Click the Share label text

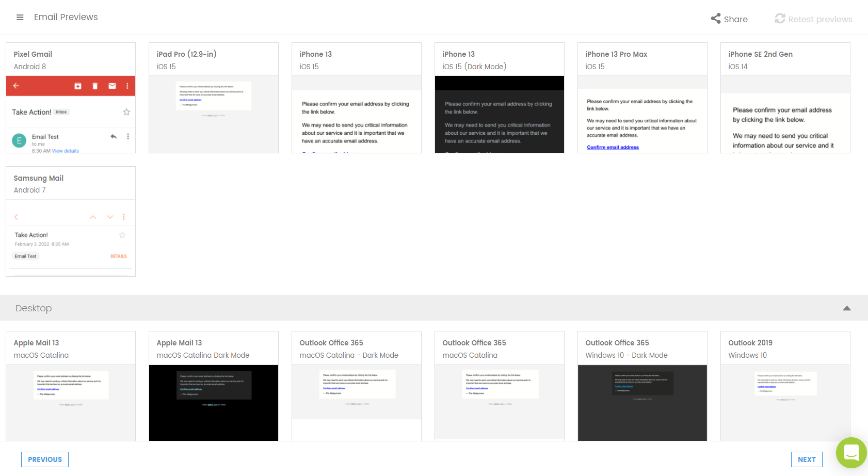pyautogui.click(x=736, y=19)
